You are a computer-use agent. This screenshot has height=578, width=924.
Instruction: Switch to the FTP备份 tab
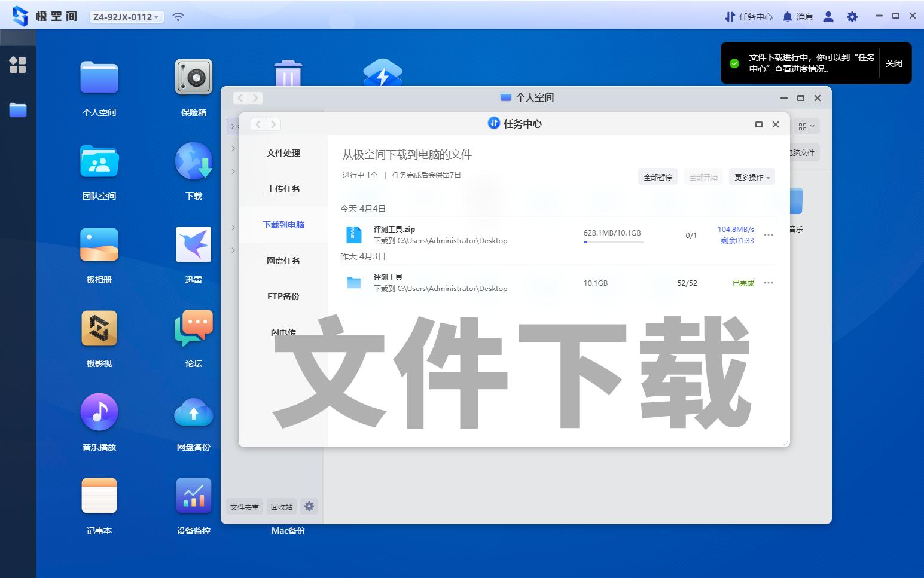pyautogui.click(x=283, y=296)
